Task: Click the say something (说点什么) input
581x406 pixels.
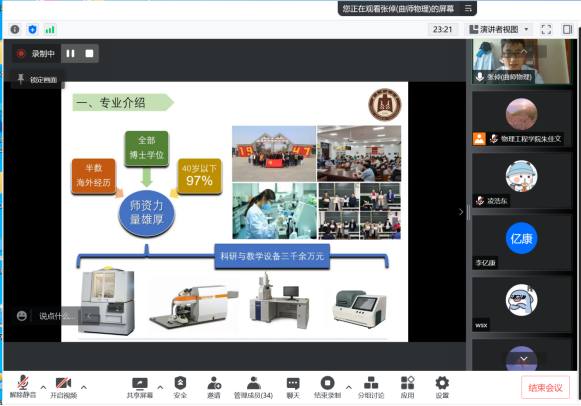Action: point(57,316)
